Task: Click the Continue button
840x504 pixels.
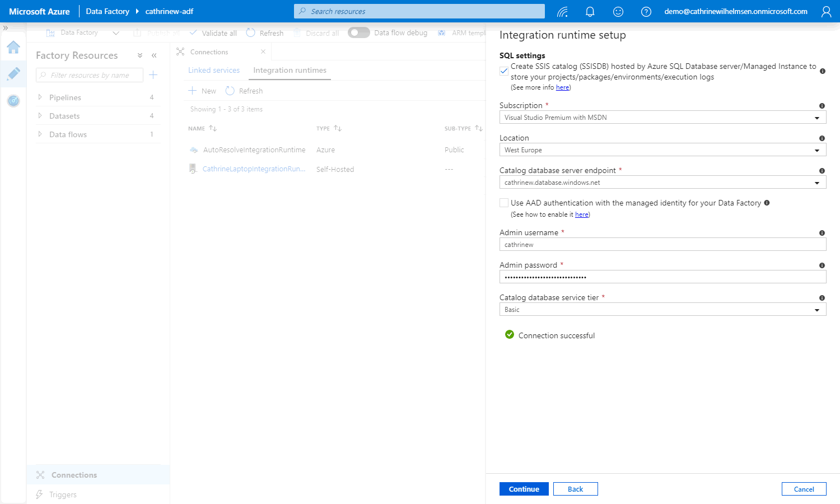Action: click(524, 489)
